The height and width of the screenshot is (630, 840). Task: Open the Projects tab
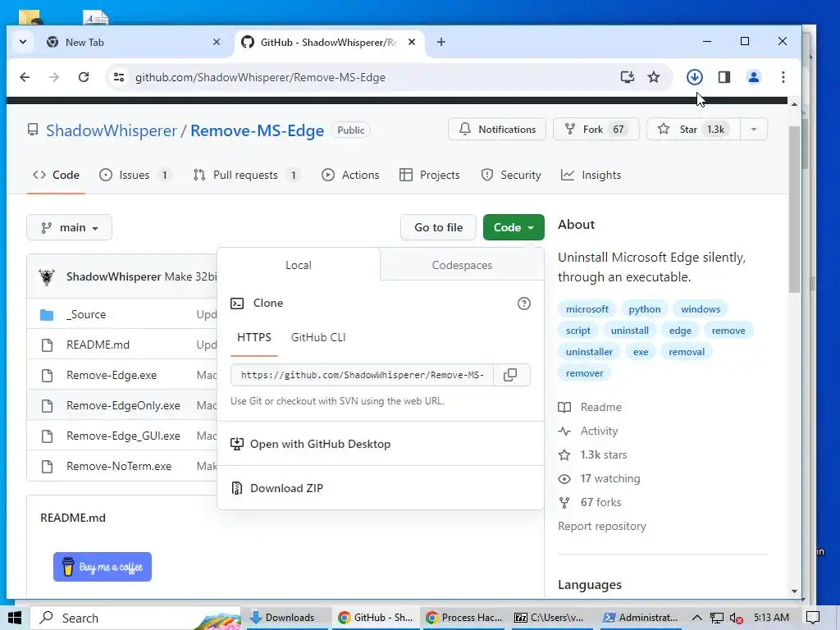tap(430, 176)
